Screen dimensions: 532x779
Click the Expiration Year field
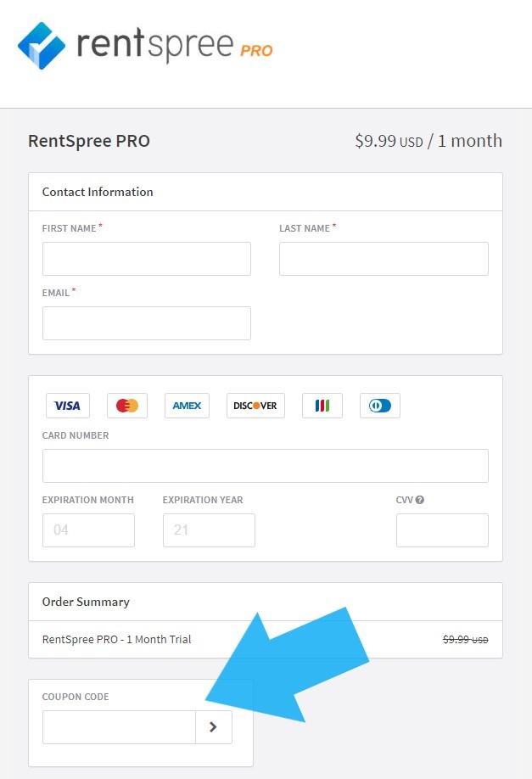coord(209,530)
